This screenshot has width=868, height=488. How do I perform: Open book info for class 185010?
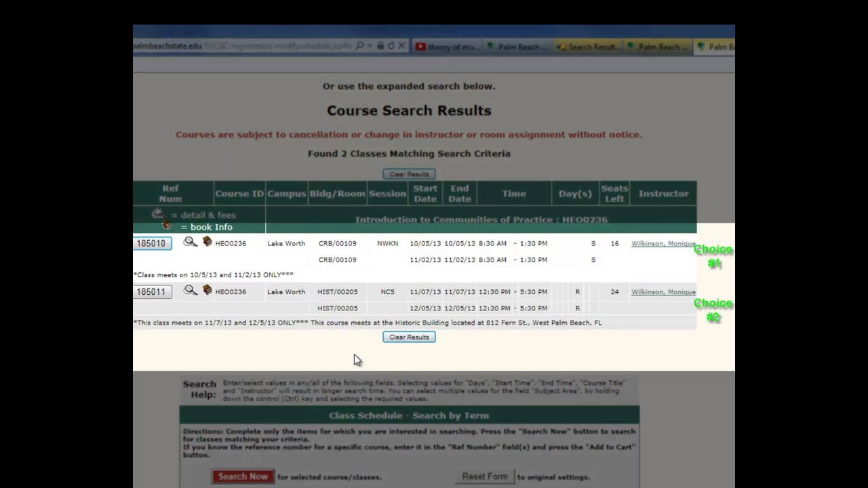(x=208, y=242)
